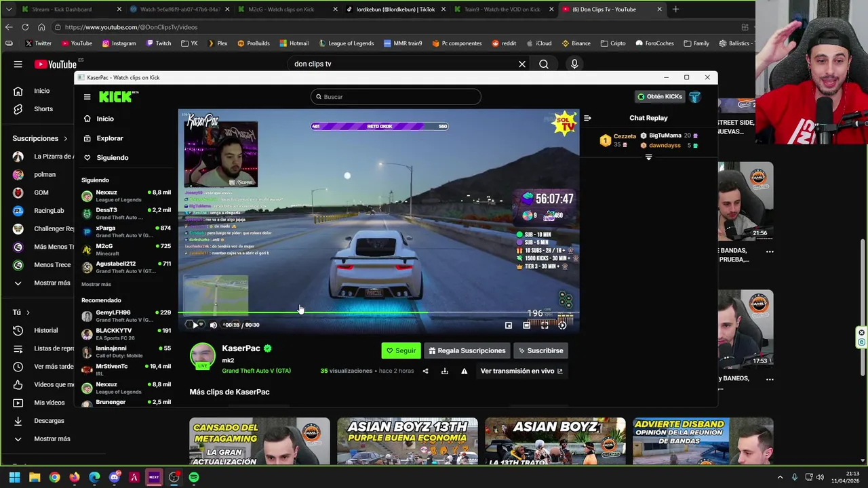The height and width of the screenshot is (488, 868).
Task: Open GemyLFH96 recommended channel
Action: (x=126, y=317)
